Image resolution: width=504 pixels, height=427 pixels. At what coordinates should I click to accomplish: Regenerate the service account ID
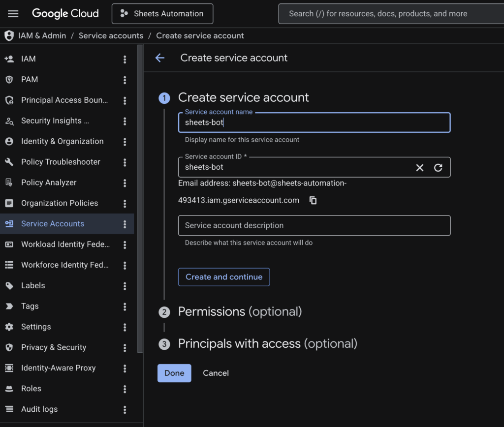[438, 167]
